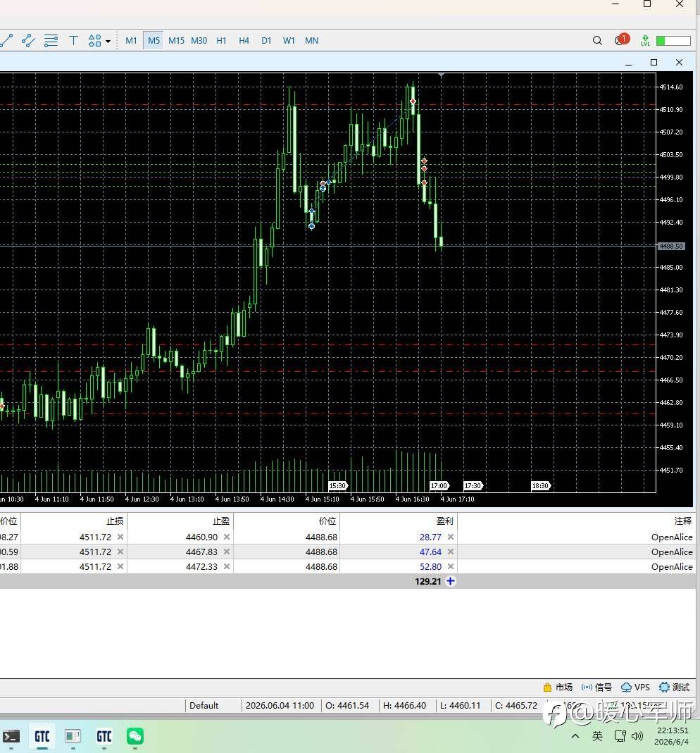Image resolution: width=700 pixels, height=753 pixels.
Task: Open the 信号 signals button
Action: click(x=596, y=687)
